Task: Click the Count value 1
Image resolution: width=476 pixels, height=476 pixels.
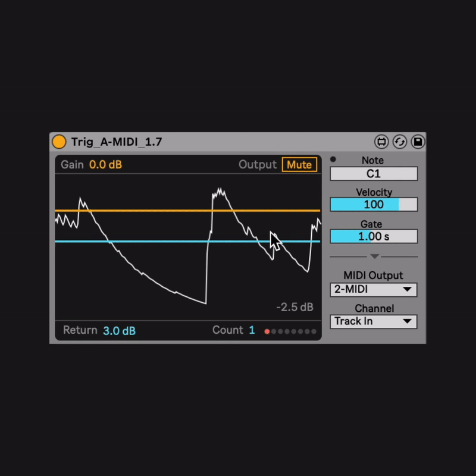Action: point(252,330)
